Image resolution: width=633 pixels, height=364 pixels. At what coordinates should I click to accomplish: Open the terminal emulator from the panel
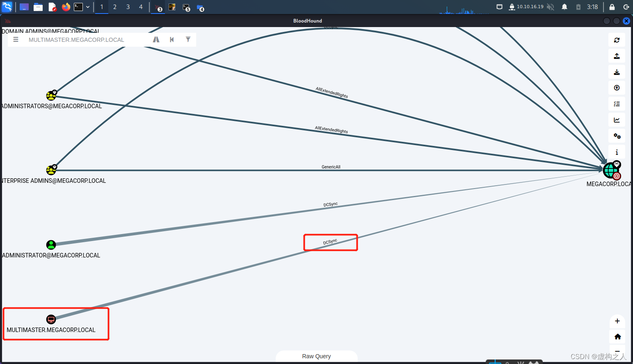78,7
